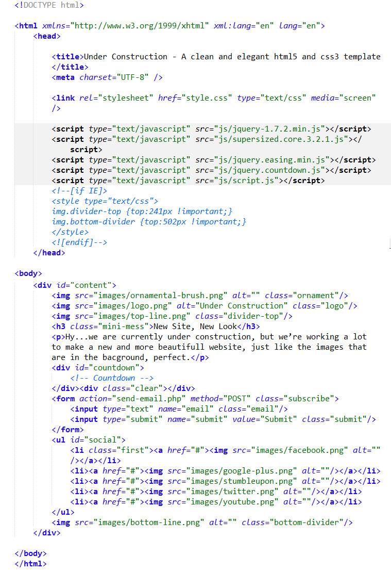Click the closing </head> tag
The width and height of the screenshot is (391, 588).
[49, 253]
